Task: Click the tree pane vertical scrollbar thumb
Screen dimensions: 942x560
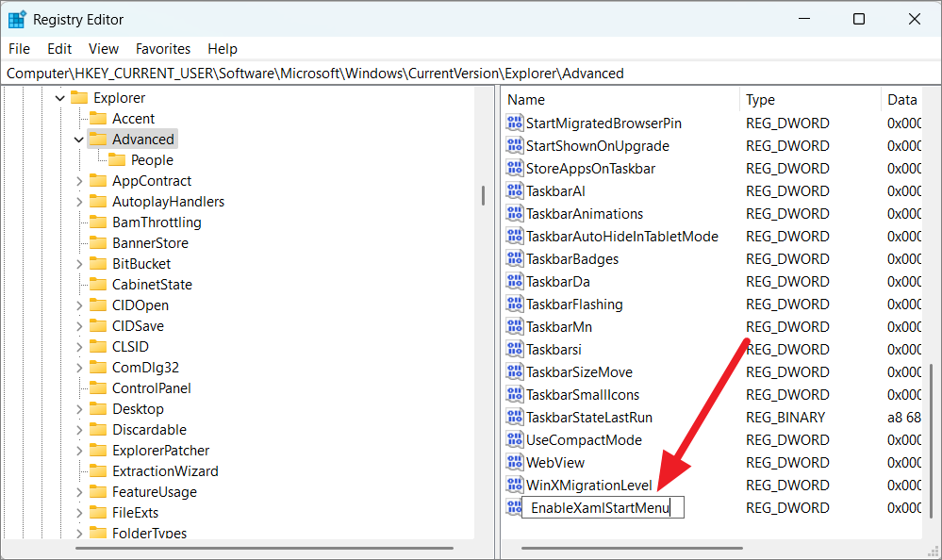Action: coord(483,195)
